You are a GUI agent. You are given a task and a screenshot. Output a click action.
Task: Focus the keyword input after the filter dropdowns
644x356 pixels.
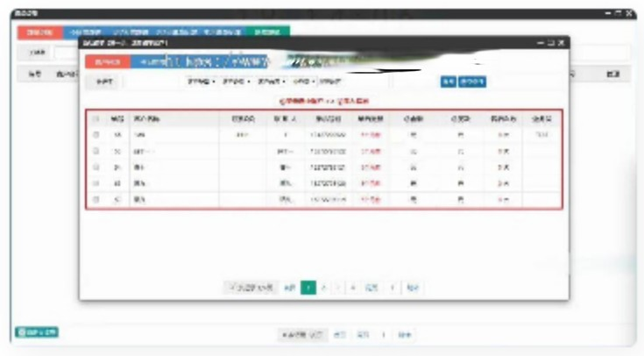tap(353, 82)
